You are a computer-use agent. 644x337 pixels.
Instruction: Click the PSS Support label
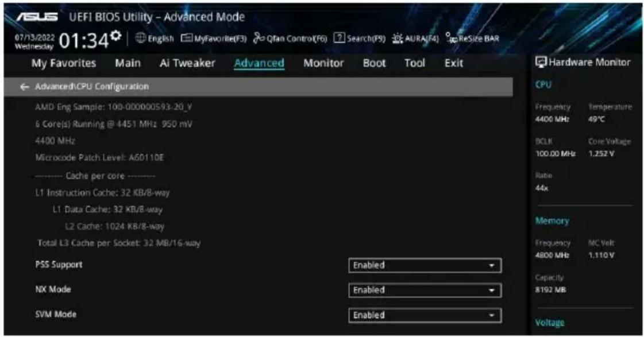tap(59, 265)
